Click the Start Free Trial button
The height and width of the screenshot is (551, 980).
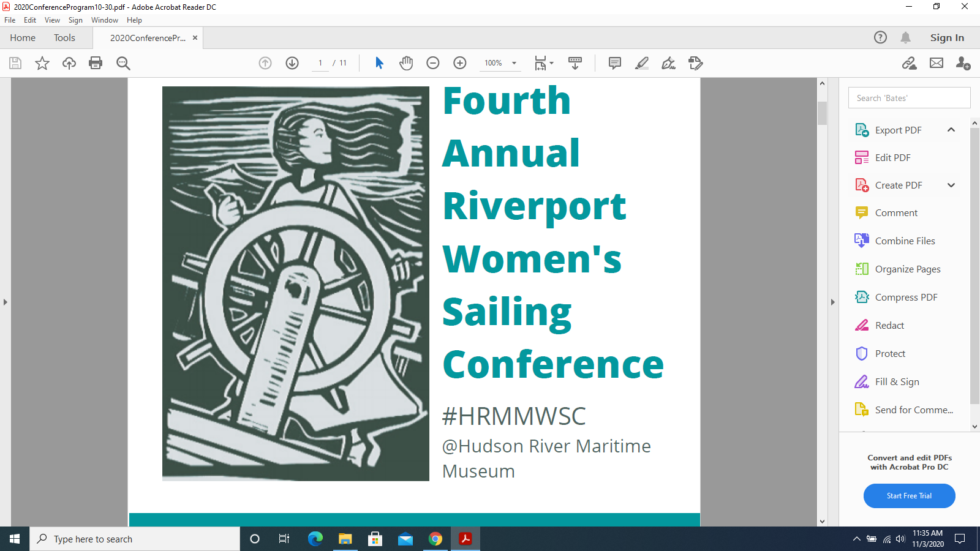pyautogui.click(x=909, y=496)
